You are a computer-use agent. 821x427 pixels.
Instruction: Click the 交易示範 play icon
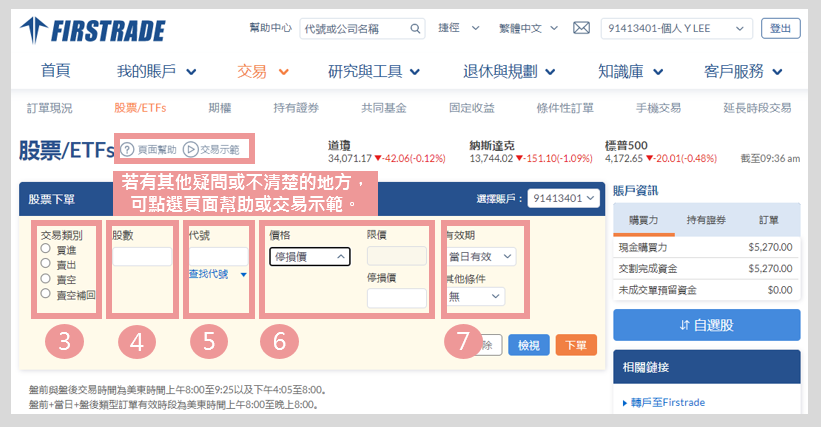tap(190, 150)
